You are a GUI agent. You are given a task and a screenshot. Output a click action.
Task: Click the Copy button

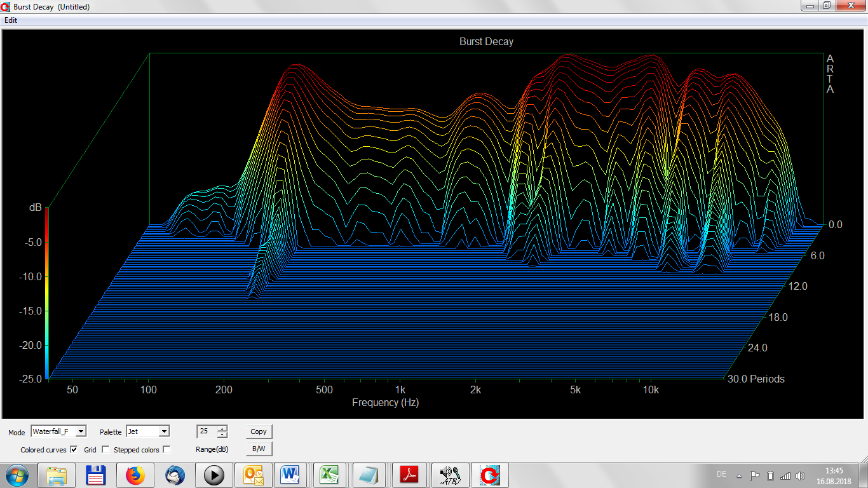pos(259,431)
